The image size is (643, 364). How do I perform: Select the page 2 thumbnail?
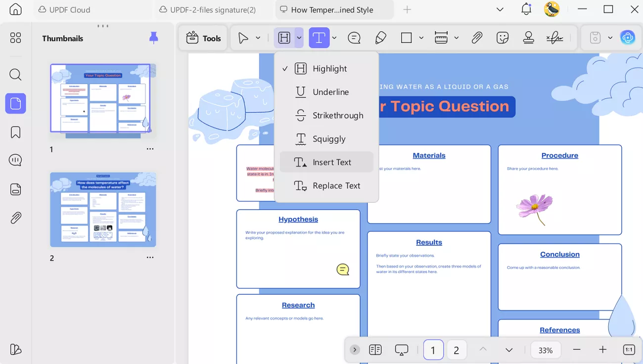point(103,210)
